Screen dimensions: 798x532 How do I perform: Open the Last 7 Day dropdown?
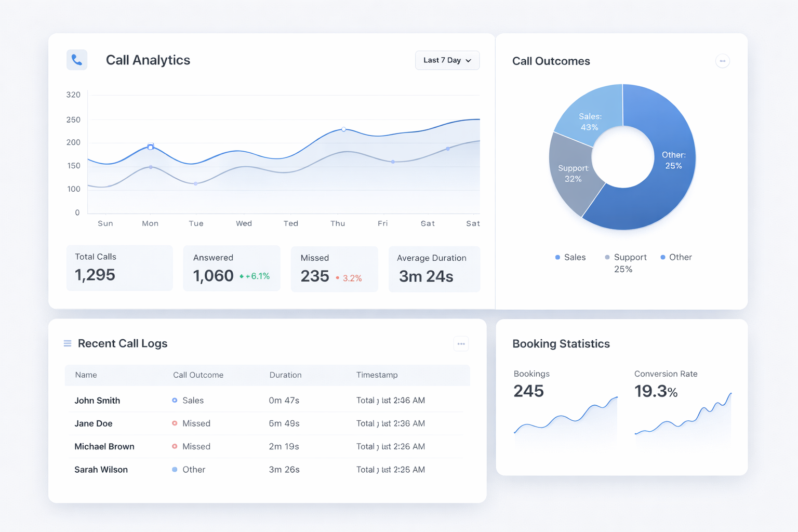pyautogui.click(x=447, y=60)
